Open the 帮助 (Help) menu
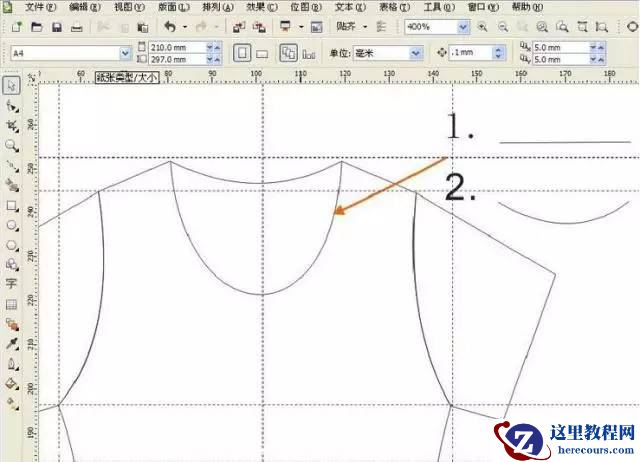The width and height of the screenshot is (640, 462). click(x=527, y=7)
